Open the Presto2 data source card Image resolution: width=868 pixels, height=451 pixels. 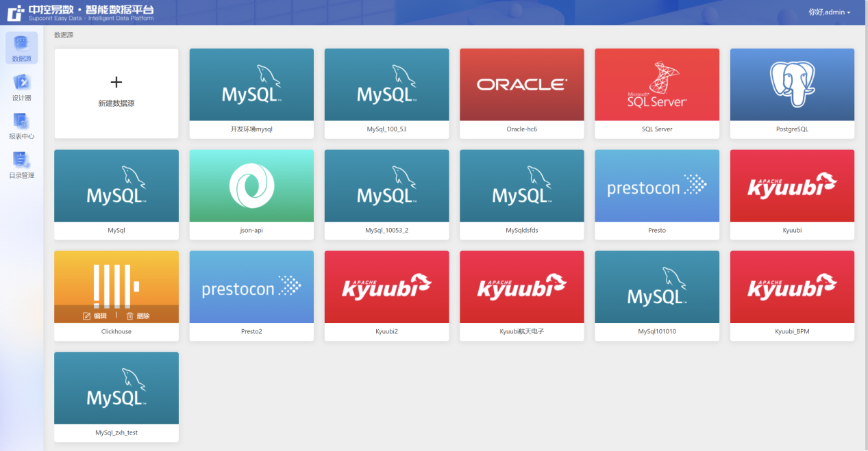tap(251, 296)
